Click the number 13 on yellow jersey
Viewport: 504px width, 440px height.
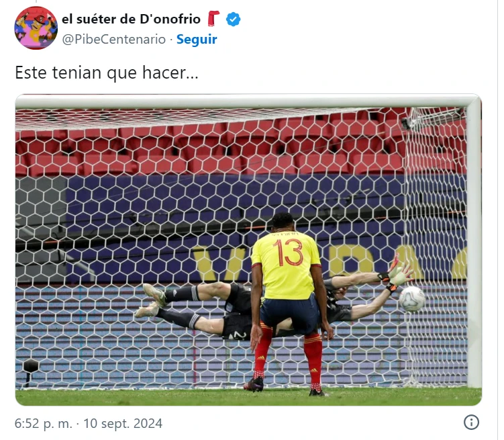point(288,253)
